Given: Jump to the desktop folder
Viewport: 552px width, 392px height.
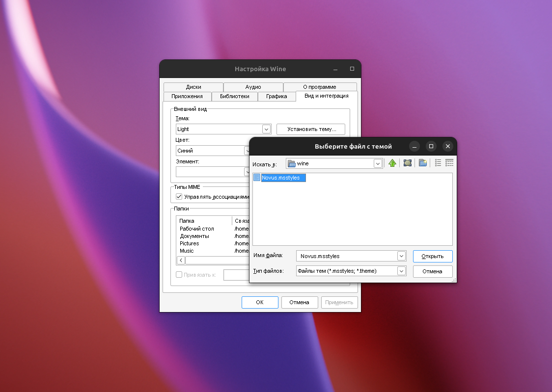Looking at the screenshot, I should 407,163.
